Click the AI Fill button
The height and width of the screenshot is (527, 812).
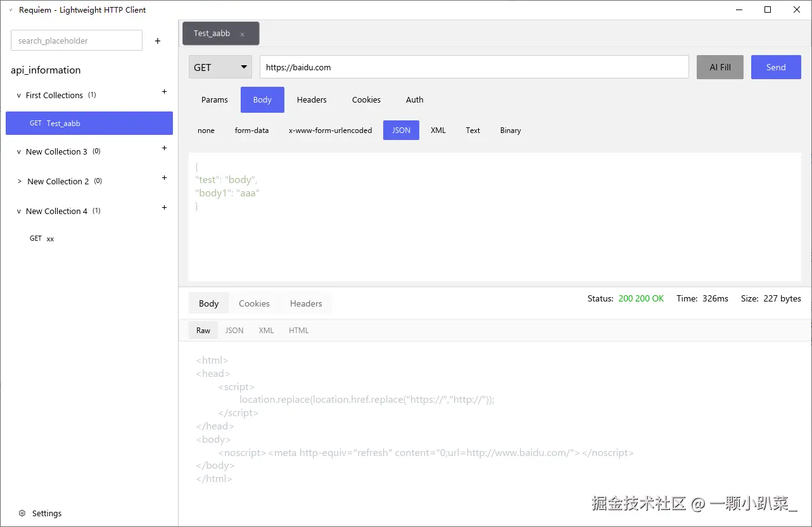coord(720,67)
